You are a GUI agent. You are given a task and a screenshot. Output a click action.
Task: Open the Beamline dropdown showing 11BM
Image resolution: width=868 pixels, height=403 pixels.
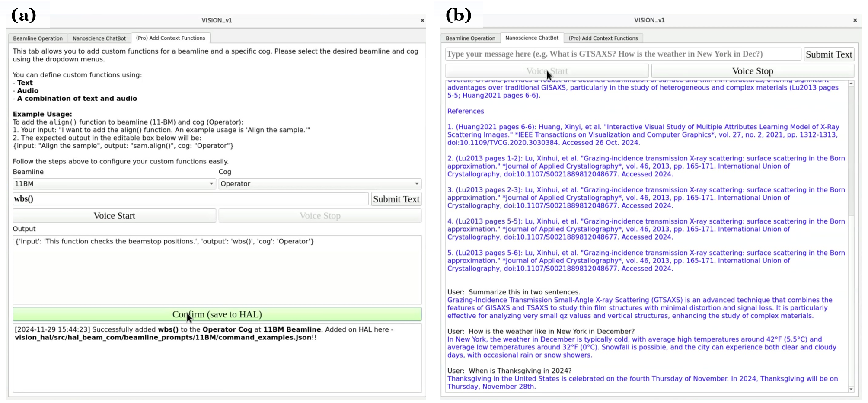114,184
